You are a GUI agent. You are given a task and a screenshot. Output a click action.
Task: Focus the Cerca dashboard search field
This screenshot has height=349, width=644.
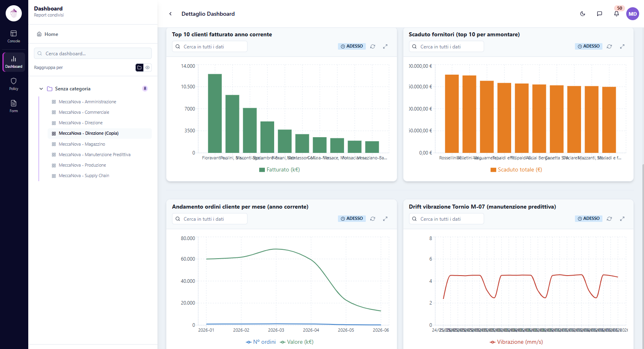click(93, 53)
